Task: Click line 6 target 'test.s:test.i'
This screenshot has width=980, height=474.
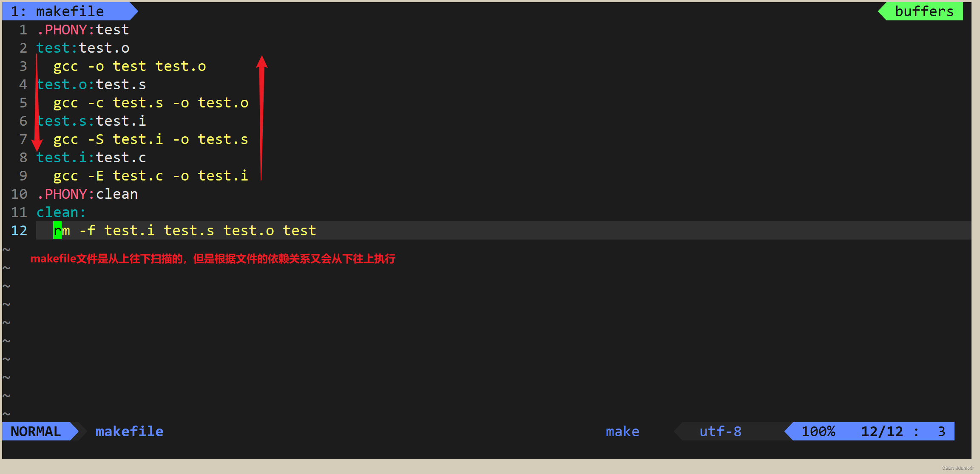Action: point(91,121)
